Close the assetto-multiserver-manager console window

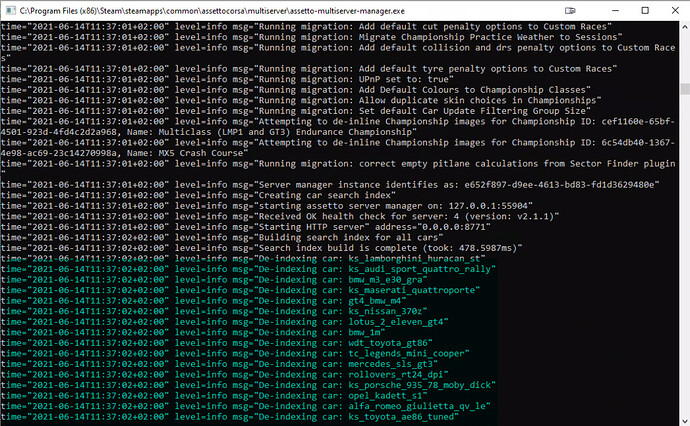(x=675, y=11)
